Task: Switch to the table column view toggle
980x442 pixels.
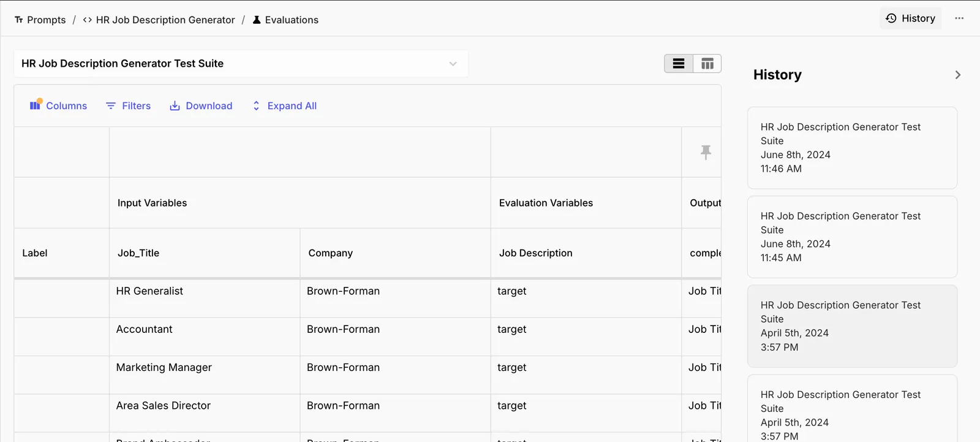Action: (707, 64)
